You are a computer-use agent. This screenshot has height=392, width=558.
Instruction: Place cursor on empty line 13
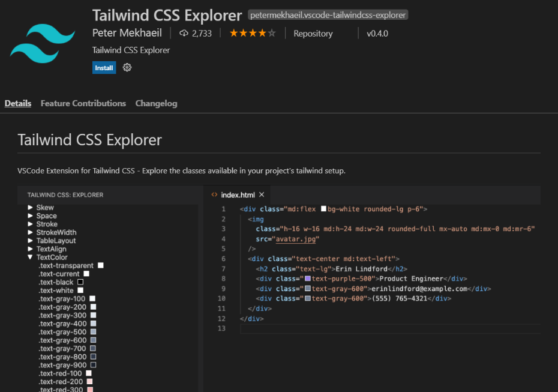pos(391,328)
